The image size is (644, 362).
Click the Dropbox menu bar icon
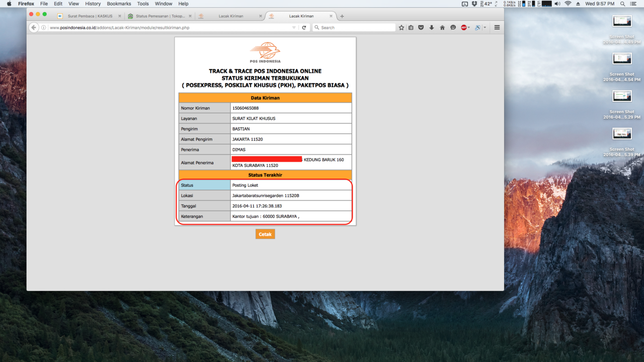[x=474, y=4]
